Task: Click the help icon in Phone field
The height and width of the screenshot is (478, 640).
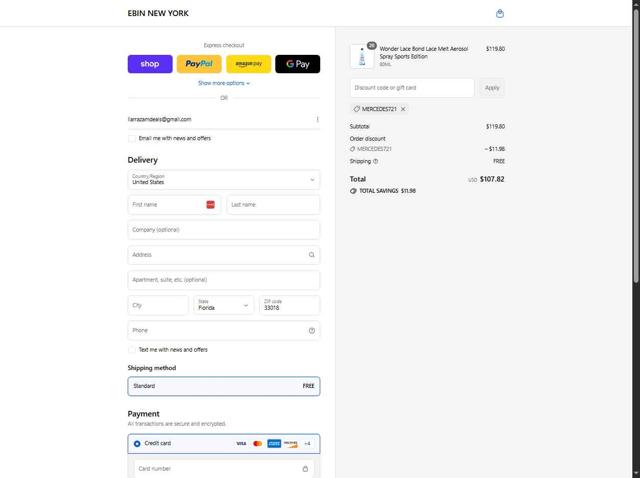Action: click(x=312, y=331)
